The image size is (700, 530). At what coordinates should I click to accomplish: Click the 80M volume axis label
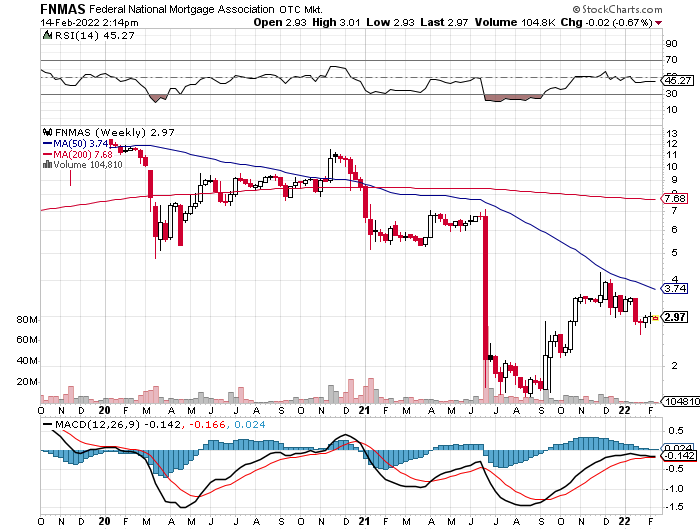pyautogui.click(x=27, y=320)
